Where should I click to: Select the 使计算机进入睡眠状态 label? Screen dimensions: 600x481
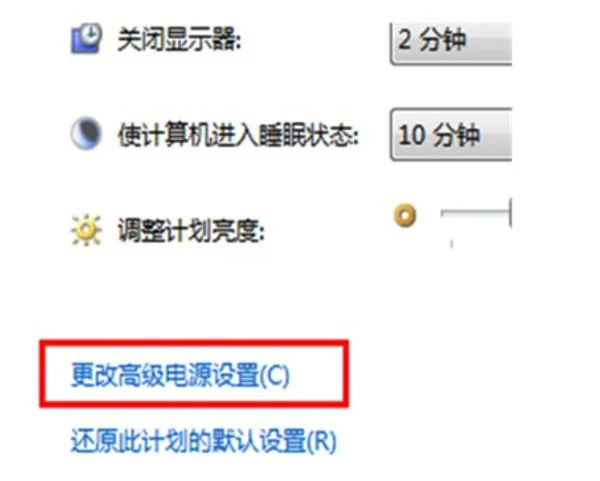238,135
